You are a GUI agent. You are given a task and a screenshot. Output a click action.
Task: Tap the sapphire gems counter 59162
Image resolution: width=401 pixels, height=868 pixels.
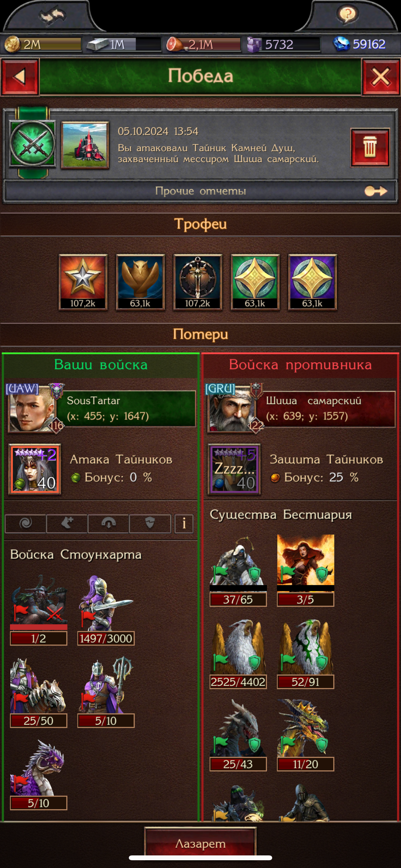(x=360, y=44)
